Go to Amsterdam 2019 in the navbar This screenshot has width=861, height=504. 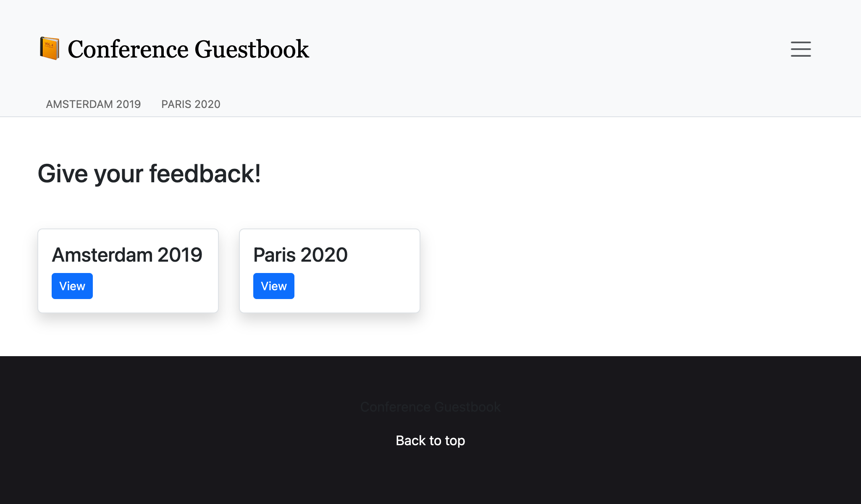coord(93,104)
